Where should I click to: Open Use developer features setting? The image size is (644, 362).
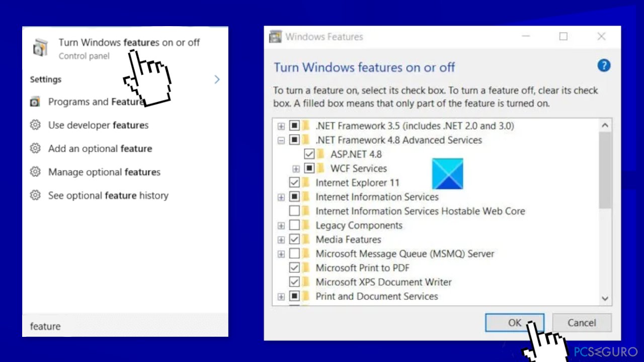click(99, 125)
